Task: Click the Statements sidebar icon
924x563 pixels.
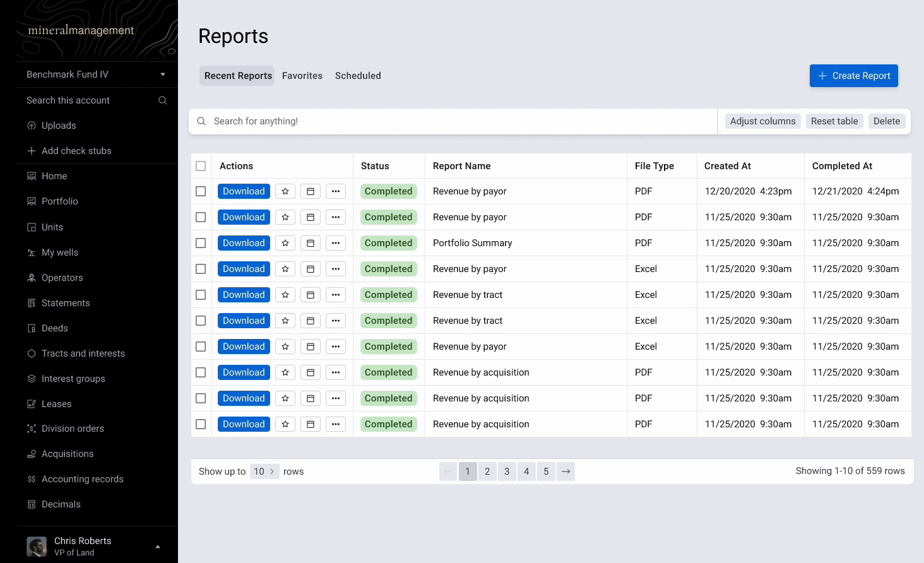Action: click(32, 303)
